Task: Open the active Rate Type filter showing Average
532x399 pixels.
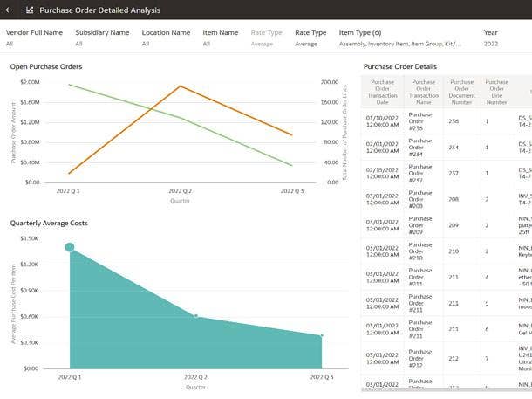Action: point(310,37)
